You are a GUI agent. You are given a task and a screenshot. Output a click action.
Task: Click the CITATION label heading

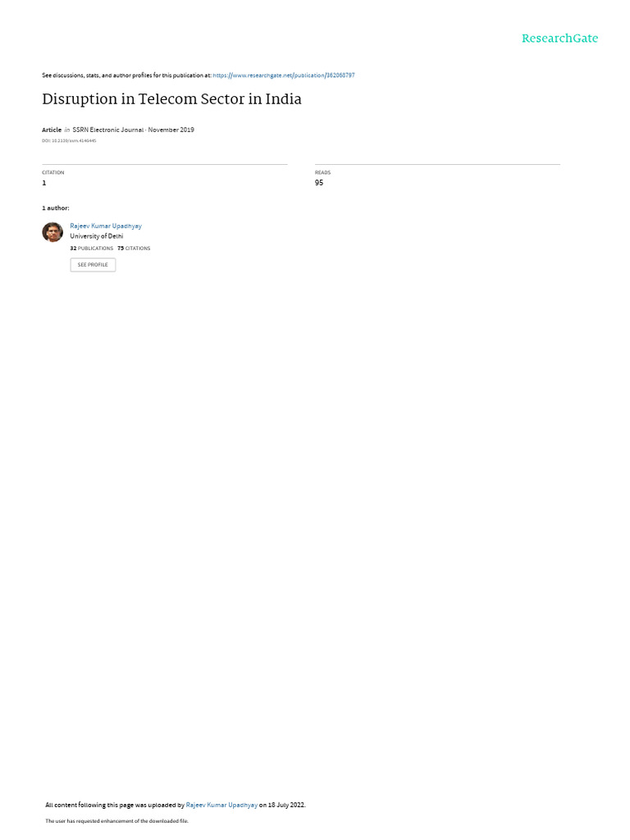[x=53, y=172]
